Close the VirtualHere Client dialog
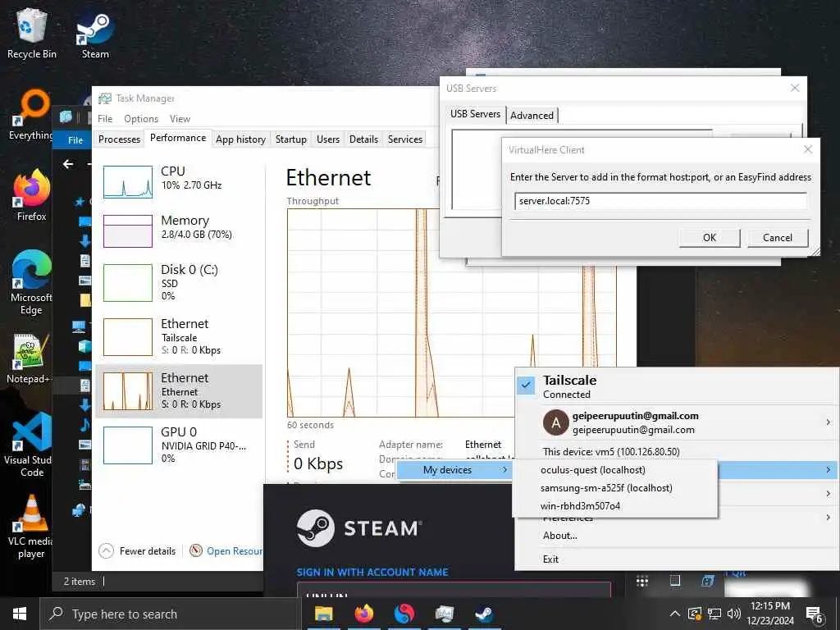The image size is (840, 630). coord(808,149)
